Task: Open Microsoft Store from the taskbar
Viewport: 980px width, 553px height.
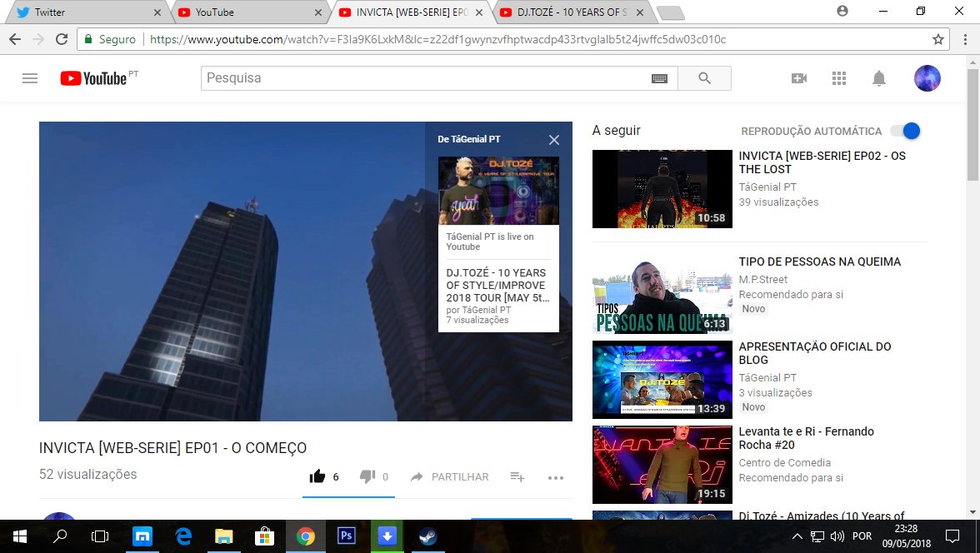Action: (264, 536)
